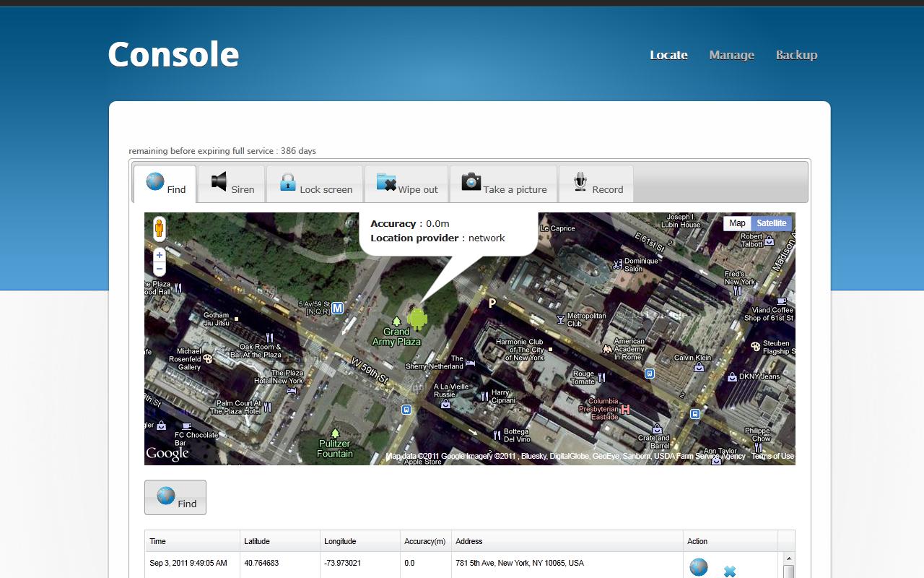Click the Fred's New York restaurant icon
924x578 pixels.
pyautogui.click(x=737, y=291)
